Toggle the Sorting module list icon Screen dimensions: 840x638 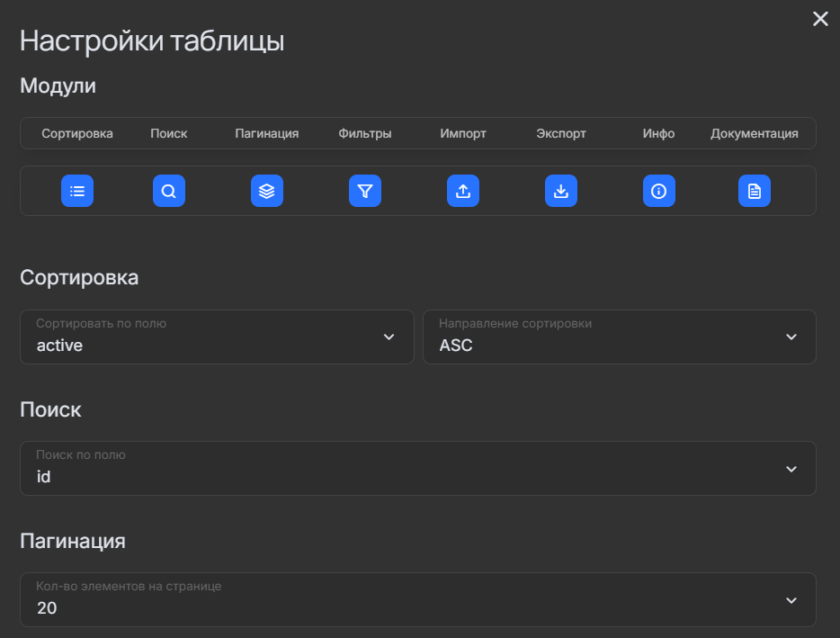[77, 191]
